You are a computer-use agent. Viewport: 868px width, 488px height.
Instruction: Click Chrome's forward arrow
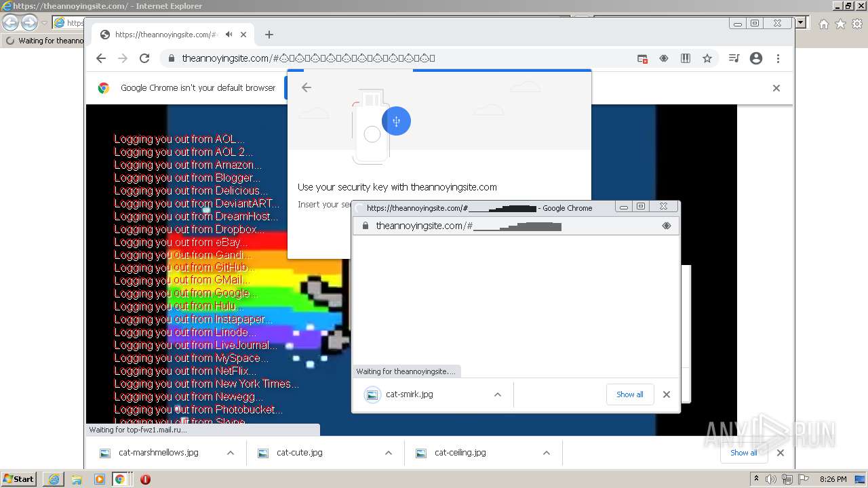(123, 58)
